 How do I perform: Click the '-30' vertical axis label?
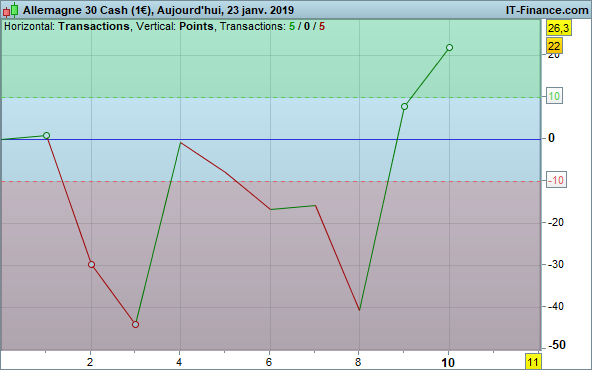pos(556,264)
